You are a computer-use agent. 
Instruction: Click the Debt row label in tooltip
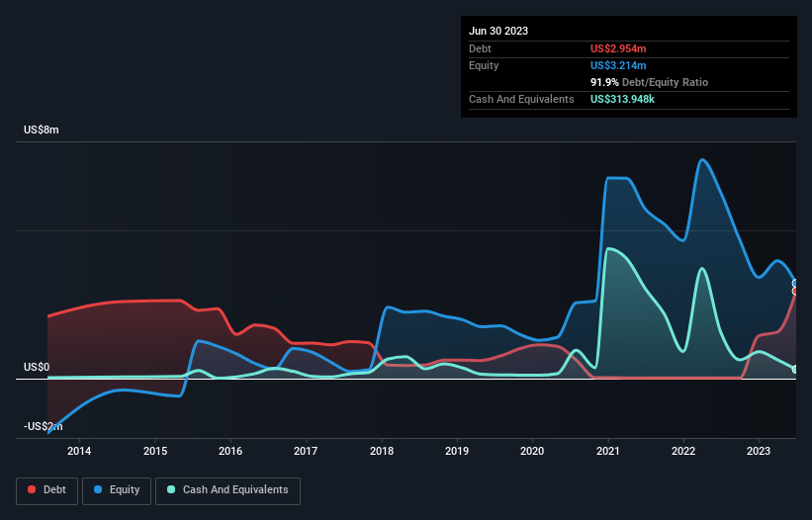pos(480,48)
